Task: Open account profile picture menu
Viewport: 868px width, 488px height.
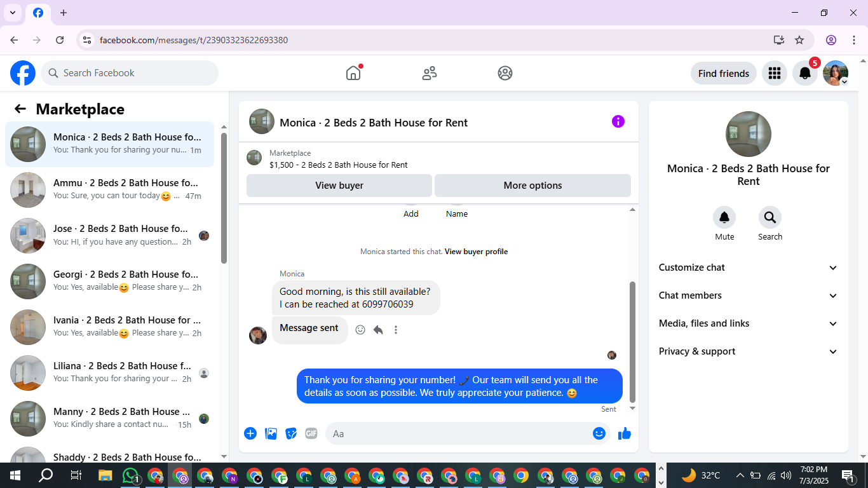Action: [835, 73]
